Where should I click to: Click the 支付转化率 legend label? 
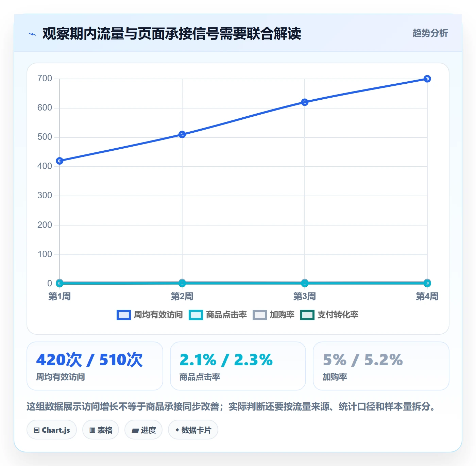[x=338, y=315]
